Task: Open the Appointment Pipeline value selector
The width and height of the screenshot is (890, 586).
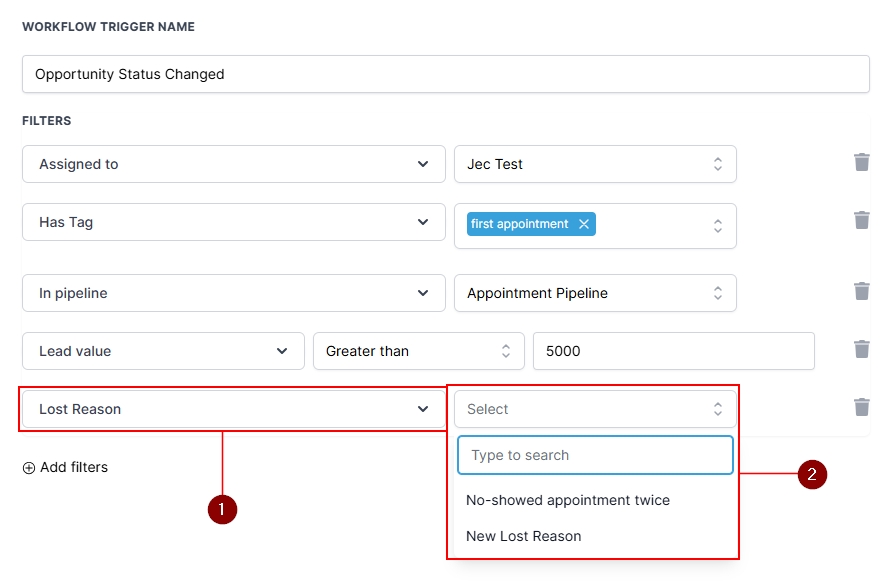Action: point(595,293)
